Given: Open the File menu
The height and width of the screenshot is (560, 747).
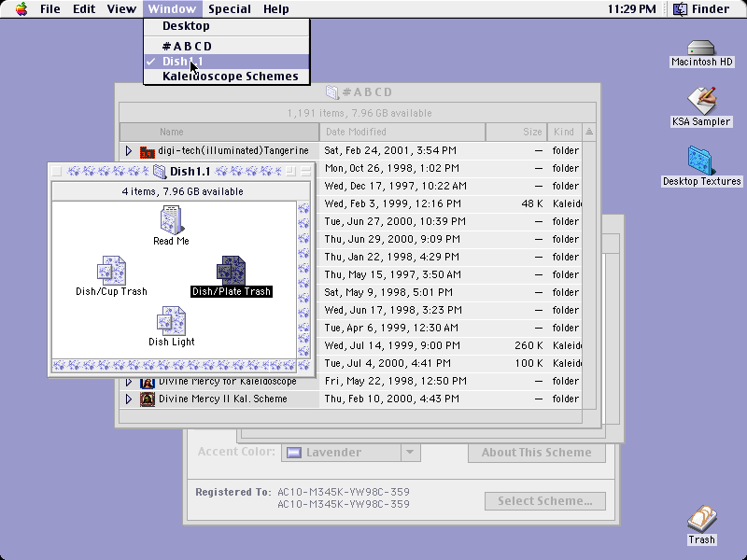Looking at the screenshot, I should click(50, 9).
